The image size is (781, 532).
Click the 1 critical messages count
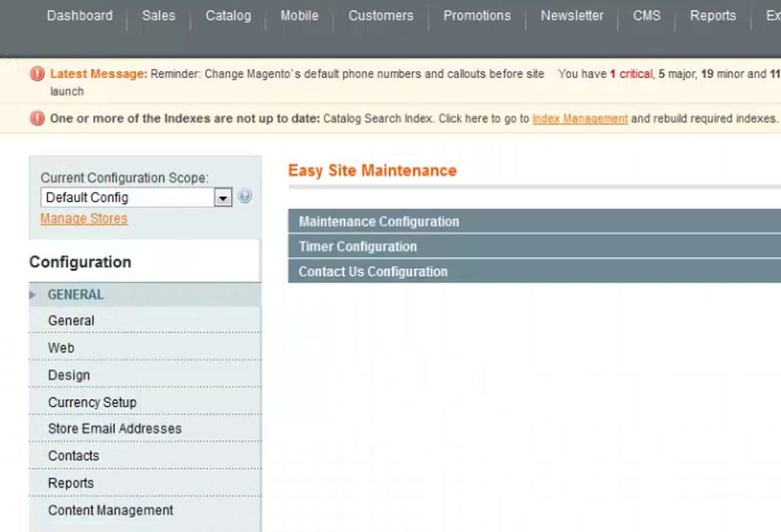pos(631,74)
